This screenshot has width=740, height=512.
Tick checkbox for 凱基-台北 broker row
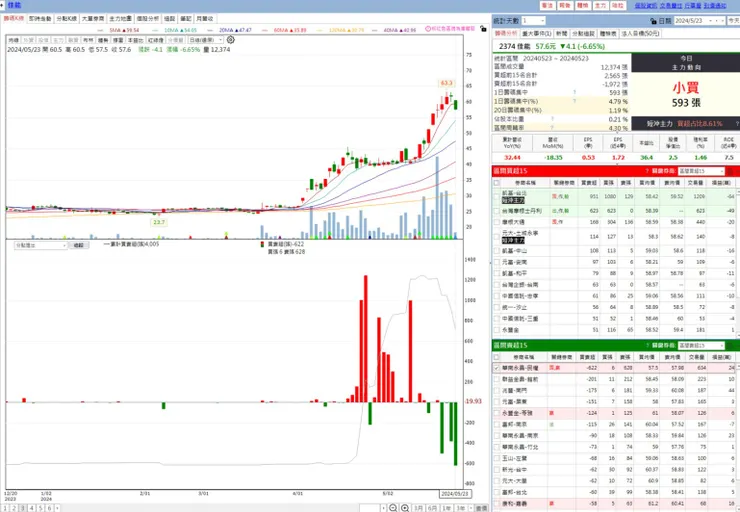pos(496,196)
